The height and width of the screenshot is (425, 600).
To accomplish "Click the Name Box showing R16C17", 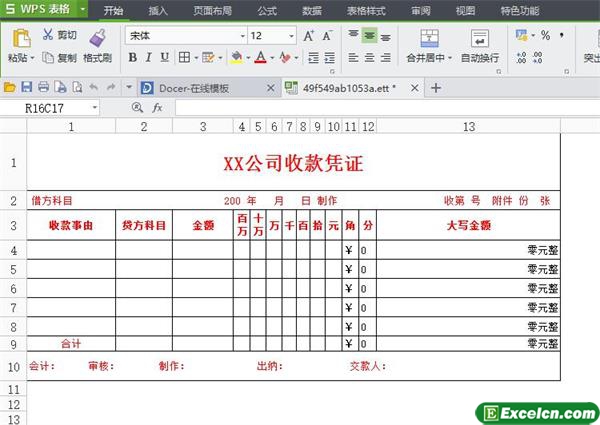I will point(49,108).
